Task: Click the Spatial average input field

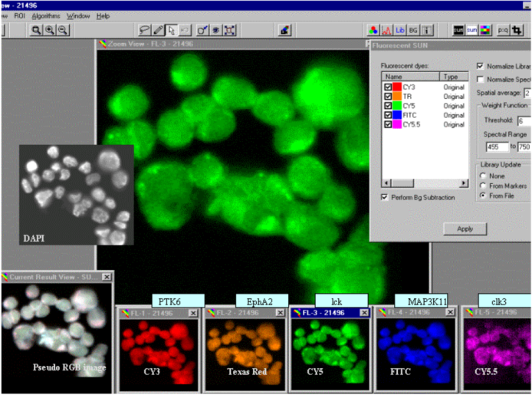Action: coord(527,93)
